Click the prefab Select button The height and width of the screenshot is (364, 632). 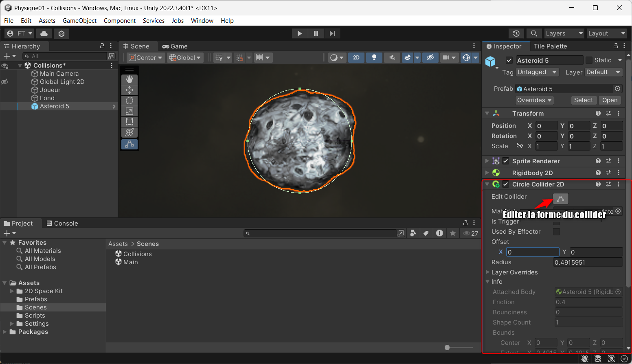(x=583, y=100)
